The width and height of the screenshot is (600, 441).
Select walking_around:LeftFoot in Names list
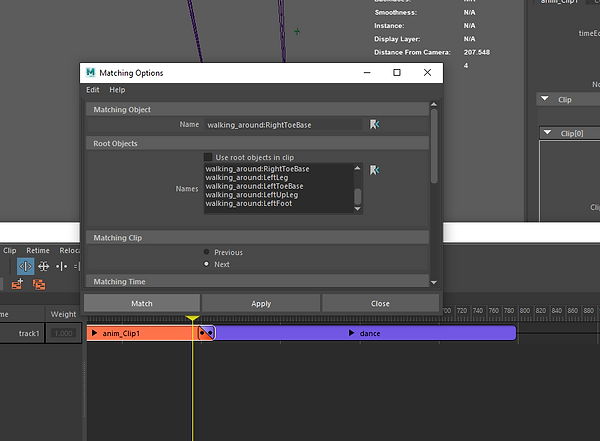click(249, 204)
